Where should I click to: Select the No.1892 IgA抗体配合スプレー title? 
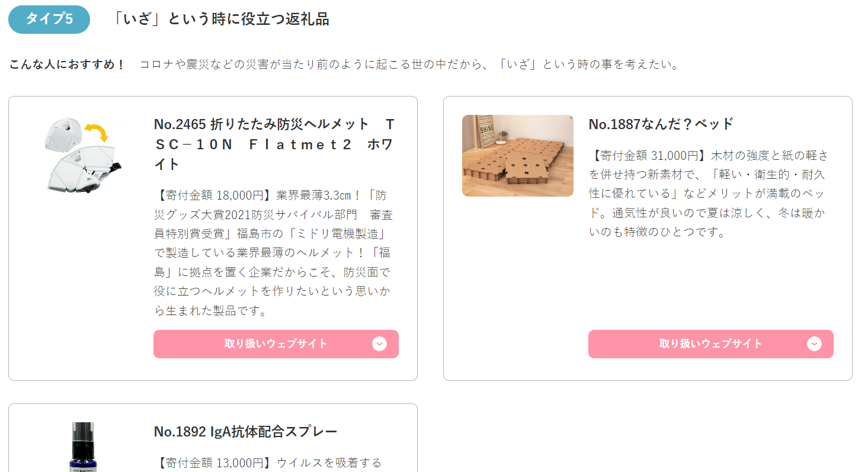pos(245,431)
